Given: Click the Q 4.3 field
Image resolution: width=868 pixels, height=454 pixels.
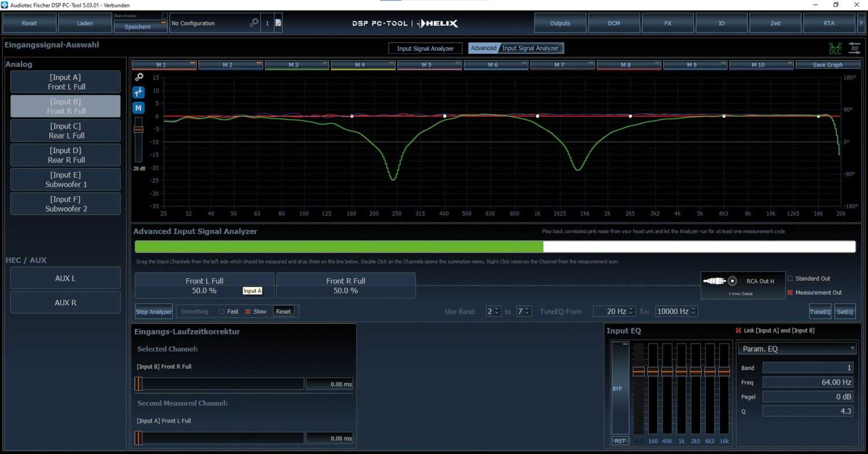Looking at the screenshot, I should point(808,411).
